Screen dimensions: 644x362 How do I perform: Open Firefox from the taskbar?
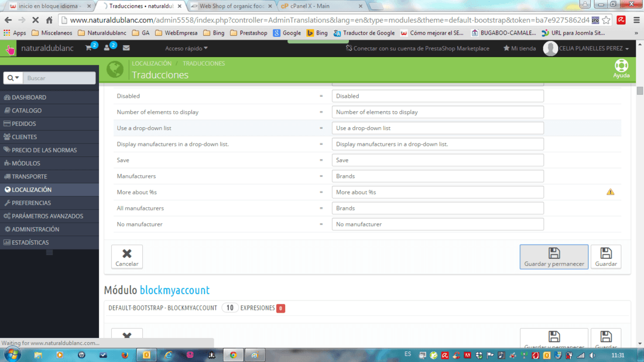click(125, 355)
